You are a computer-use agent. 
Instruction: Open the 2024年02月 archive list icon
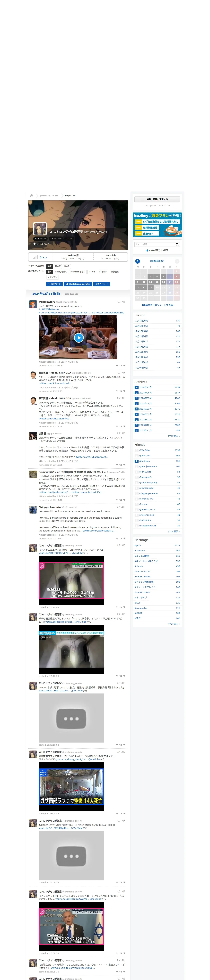(x=136, y=414)
